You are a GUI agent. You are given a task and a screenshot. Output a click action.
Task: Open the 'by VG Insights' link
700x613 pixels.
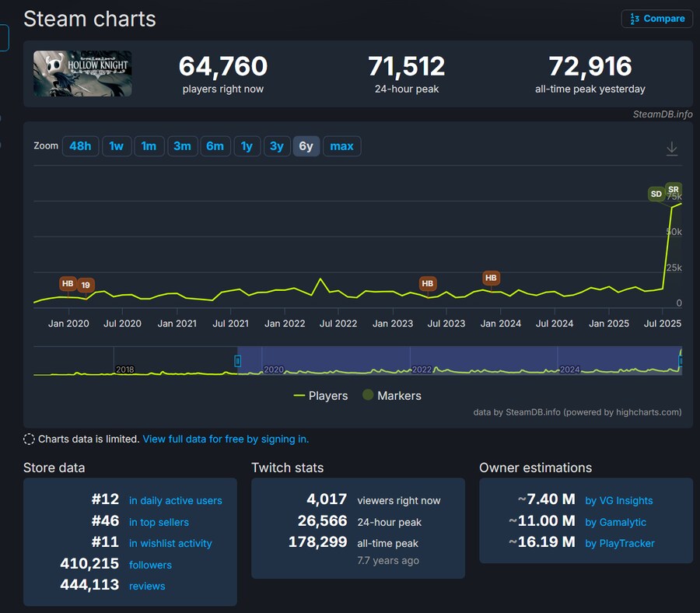tap(619, 500)
